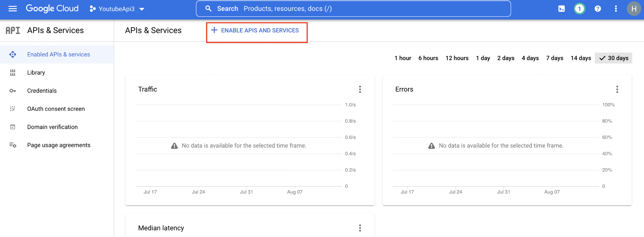
Task: Switch to the 7 days time range
Action: click(x=555, y=58)
